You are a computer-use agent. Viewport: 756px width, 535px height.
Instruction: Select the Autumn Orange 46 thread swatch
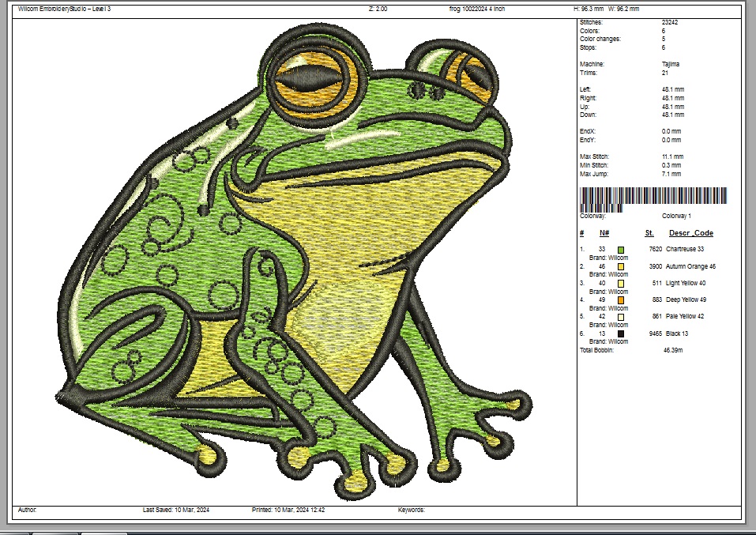pos(621,266)
